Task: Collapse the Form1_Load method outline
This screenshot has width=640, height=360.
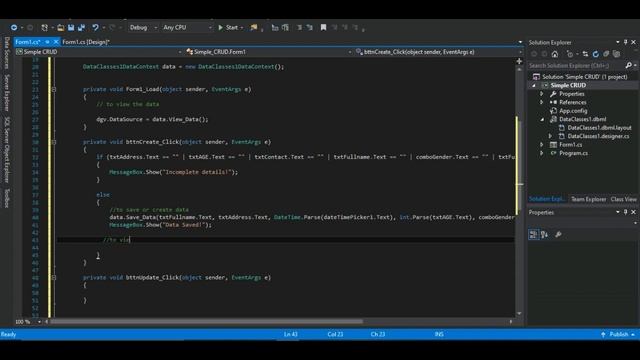Action: pos(53,89)
